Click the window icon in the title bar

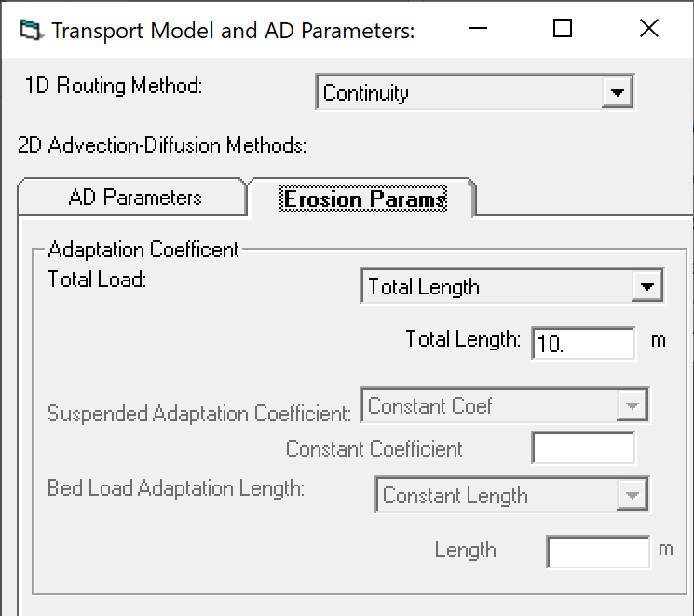pyautogui.click(x=31, y=30)
